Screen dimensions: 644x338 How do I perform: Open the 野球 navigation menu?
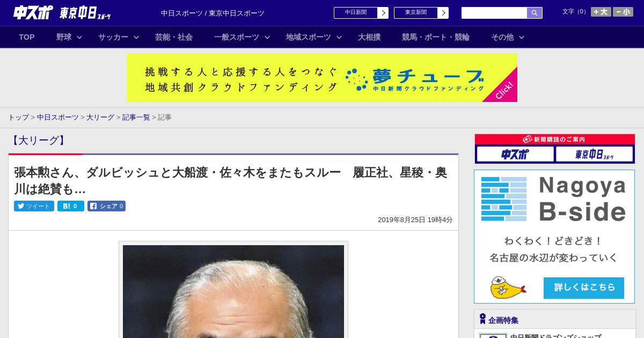64,37
